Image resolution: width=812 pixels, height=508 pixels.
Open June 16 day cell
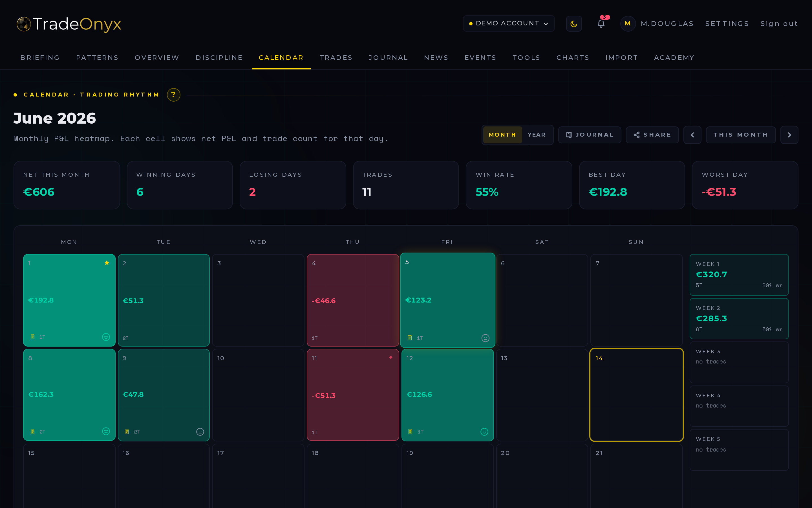pyautogui.click(x=164, y=476)
